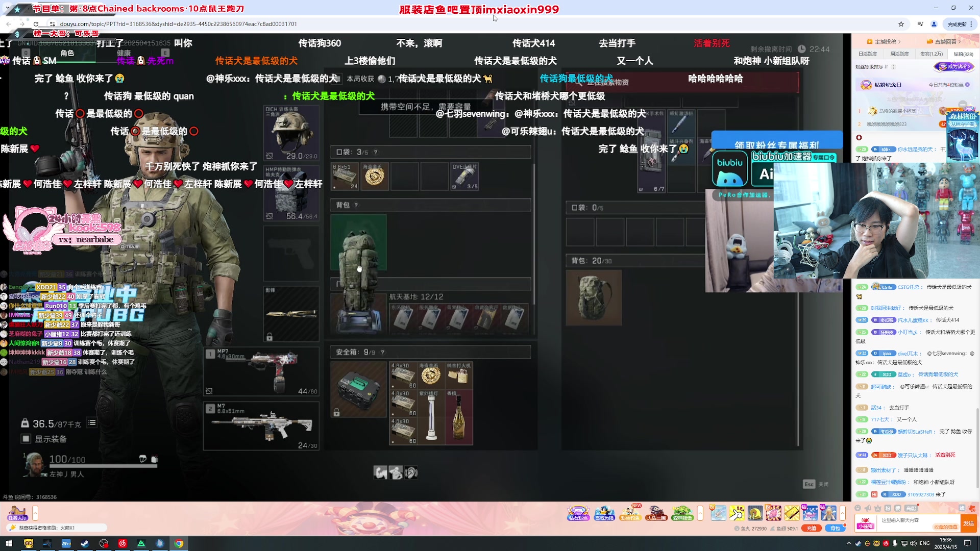980x551 pixels.
Task: Open the notification center icon in system tray
Action: click(967, 543)
